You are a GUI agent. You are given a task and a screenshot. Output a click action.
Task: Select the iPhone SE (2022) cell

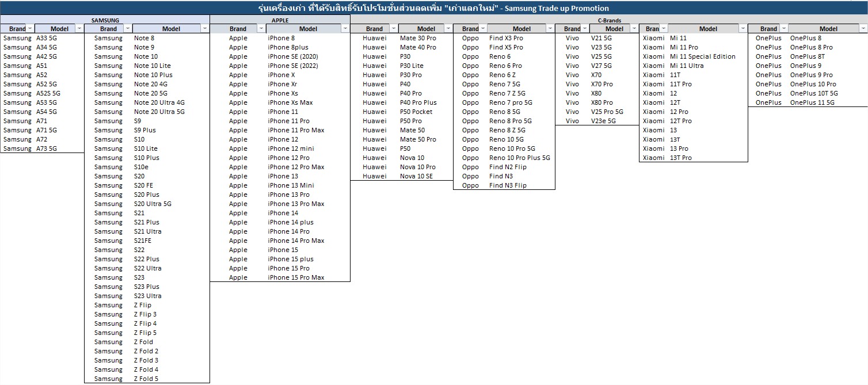[308, 66]
